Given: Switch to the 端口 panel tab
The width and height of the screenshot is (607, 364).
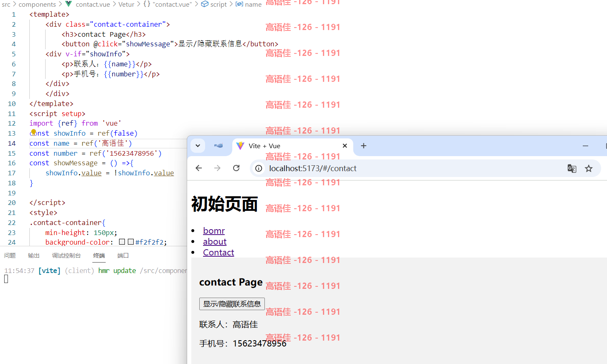Looking at the screenshot, I should pyautogui.click(x=123, y=255).
